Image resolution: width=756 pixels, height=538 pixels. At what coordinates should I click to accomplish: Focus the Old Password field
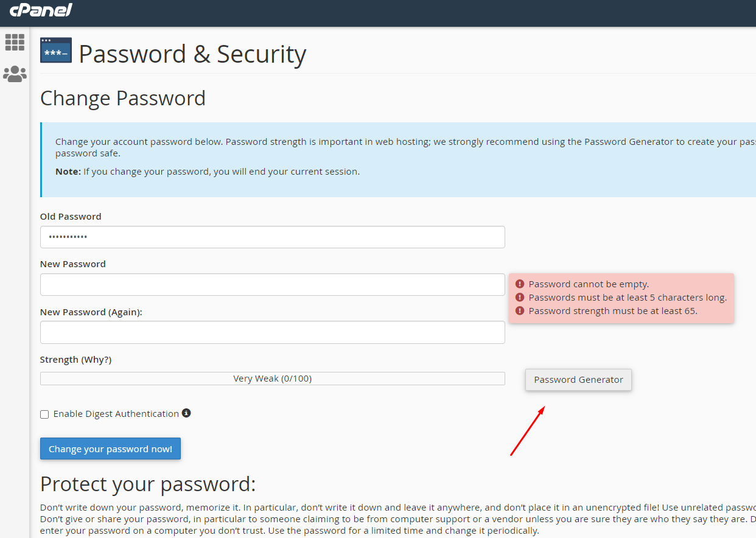pos(272,237)
